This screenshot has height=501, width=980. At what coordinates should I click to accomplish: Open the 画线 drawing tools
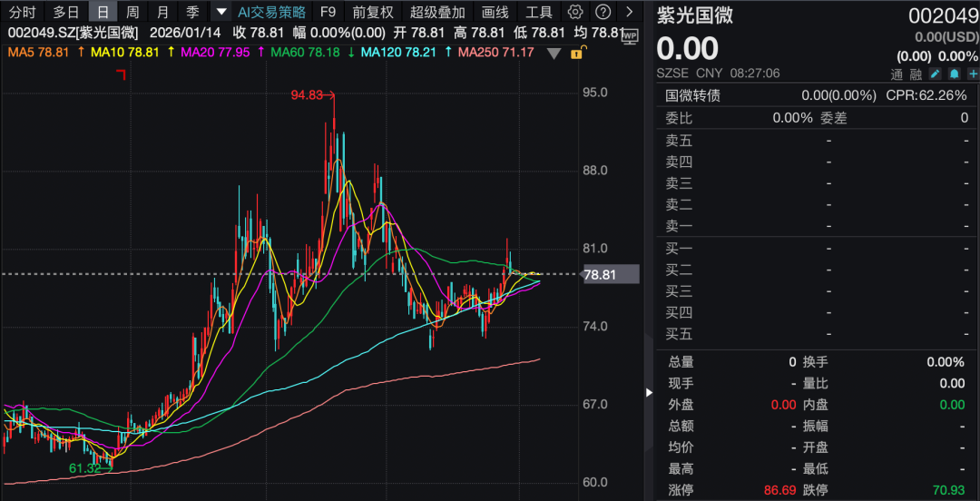495,12
